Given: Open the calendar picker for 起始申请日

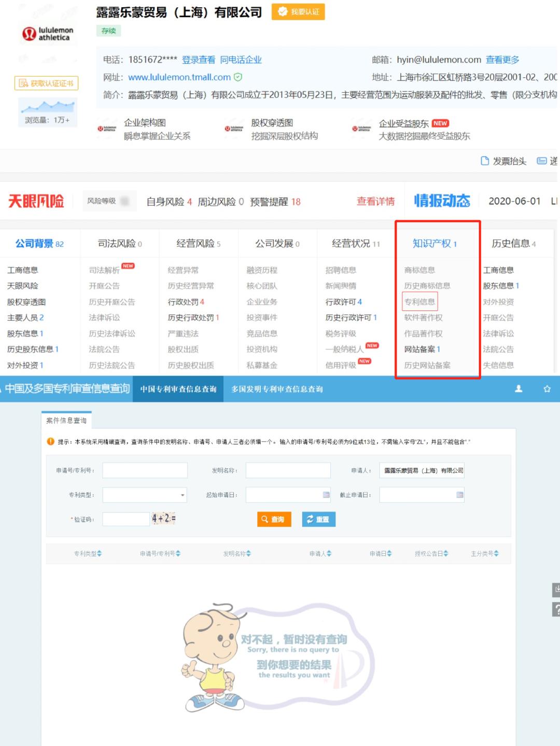Looking at the screenshot, I should (326, 495).
